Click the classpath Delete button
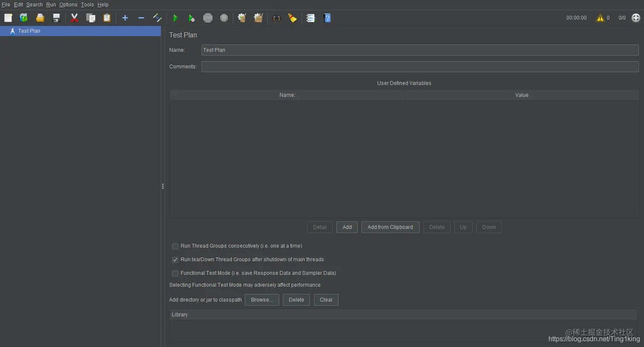Image resolution: width=644 pixels, height=347 pixels. (296, 300)
